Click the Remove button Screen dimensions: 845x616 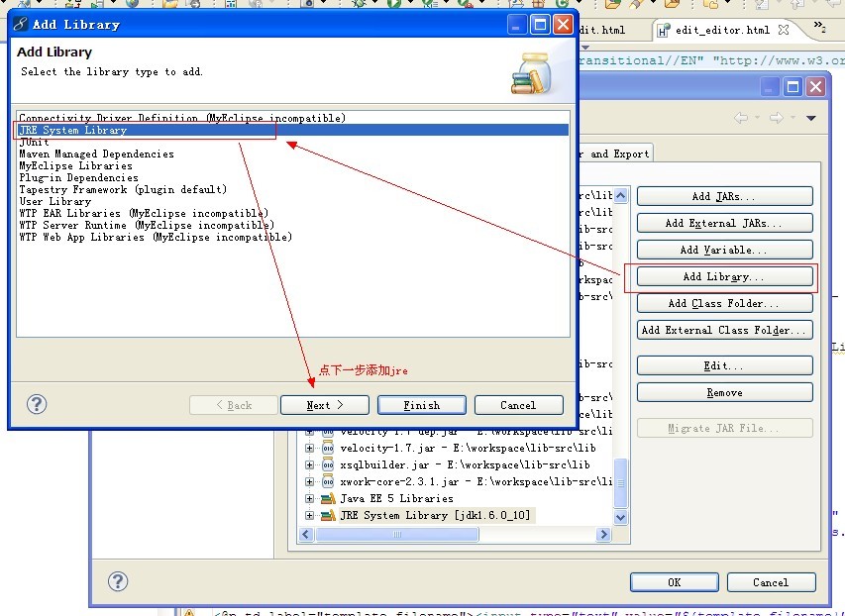click(x=725, y=392)
